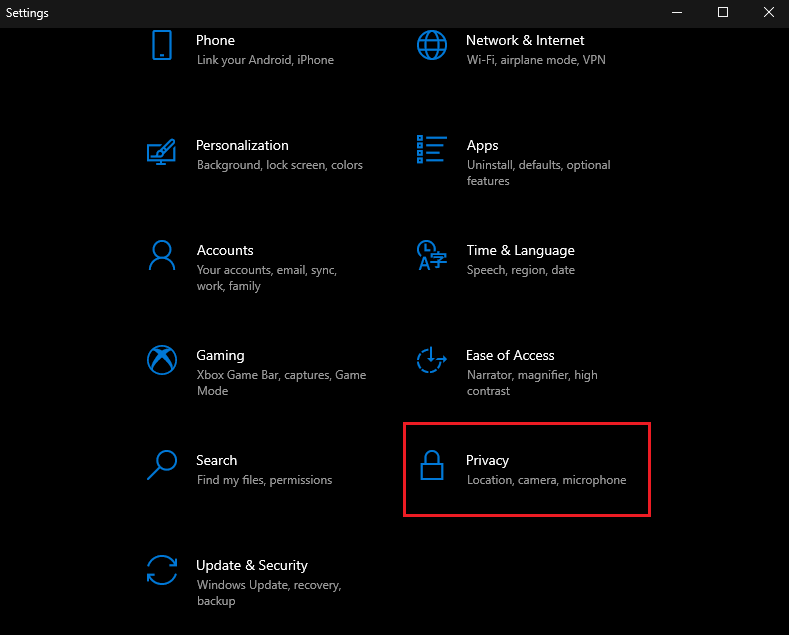Click the Accounts person icon

[162, 255]
